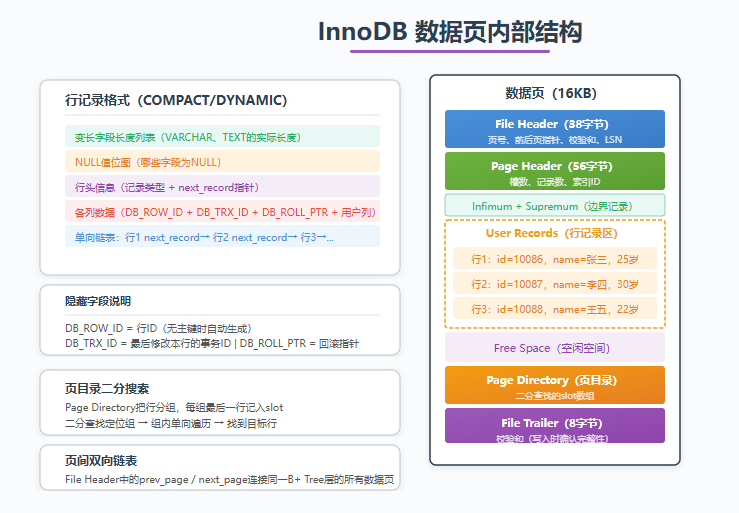Click the red '各列数据' row
This screenshot has width=739, height=513.
pyautogui.click(x=222, y=211)
